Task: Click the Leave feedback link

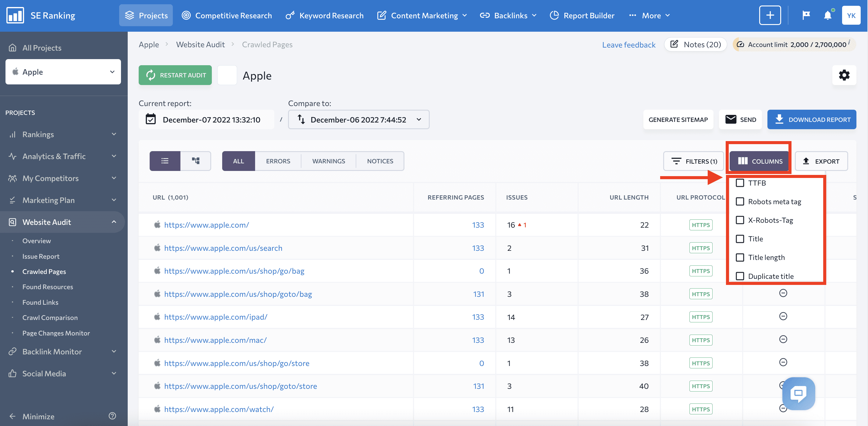Action: coord(629,44)
